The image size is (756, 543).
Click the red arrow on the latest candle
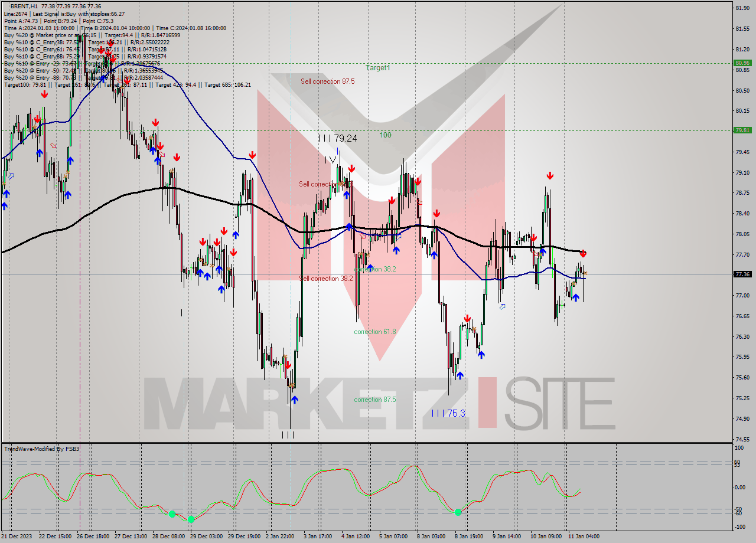pyautogui.click(x=583, y=253)
